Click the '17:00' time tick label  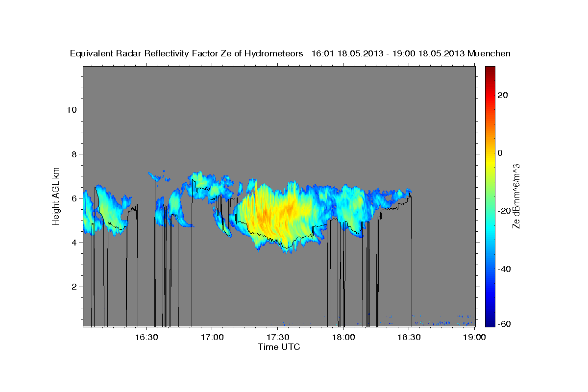click(x=212, y=337)
